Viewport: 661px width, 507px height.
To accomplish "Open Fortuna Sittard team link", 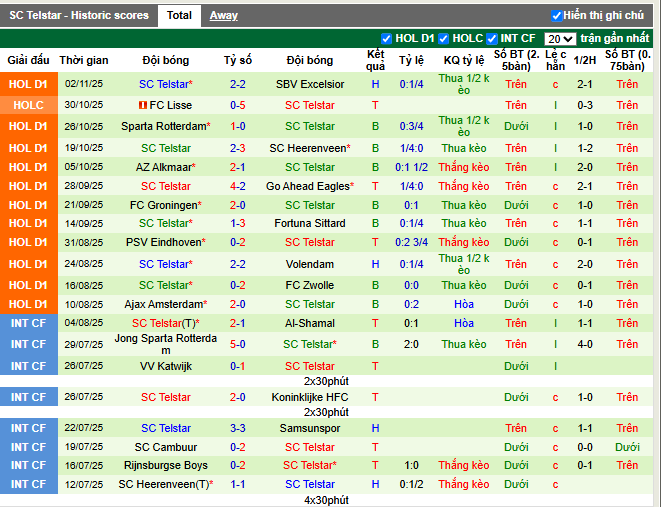I will pyautogui.click(x=310, y=223).
